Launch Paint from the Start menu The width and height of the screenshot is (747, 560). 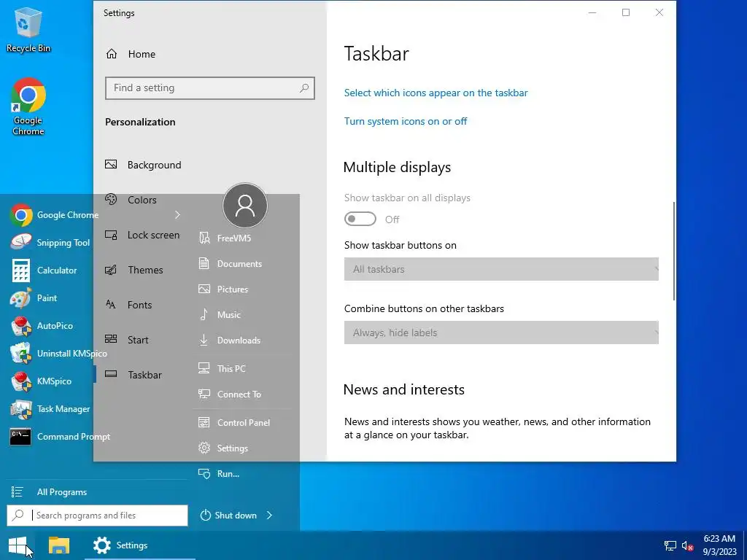pyautogui.click(x=34, y=298)
